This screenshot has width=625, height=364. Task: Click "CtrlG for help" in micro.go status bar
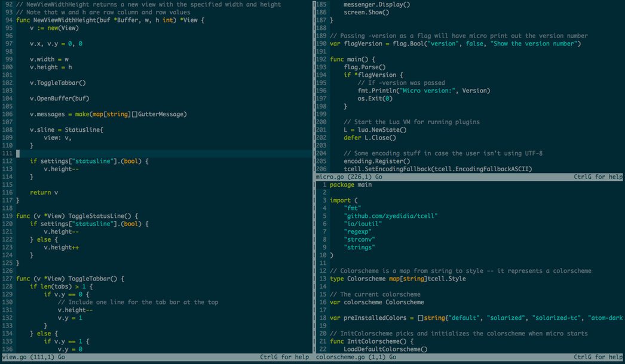tap(598, 177)
